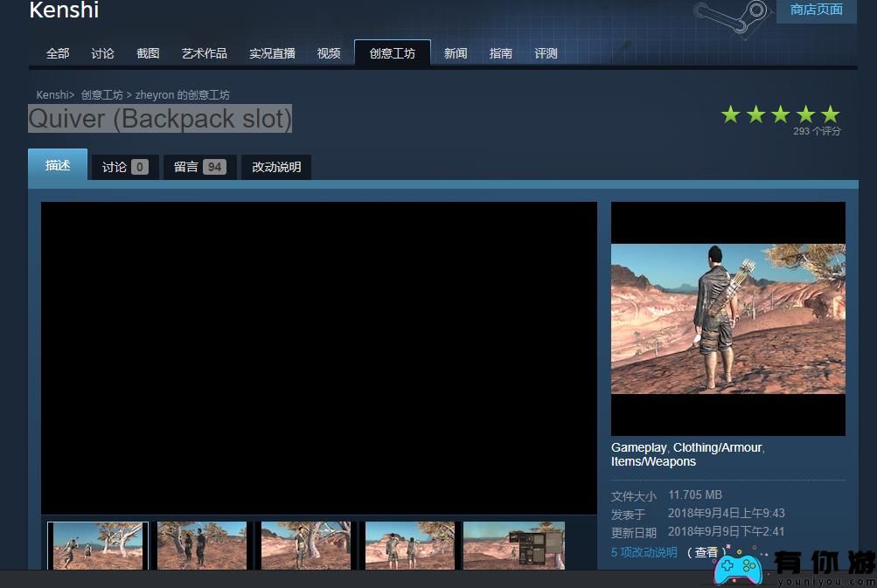Screen dimensions: 877x588
Task: Click the Clothing/Armour tag link
Action: click(x=717, y=446)
